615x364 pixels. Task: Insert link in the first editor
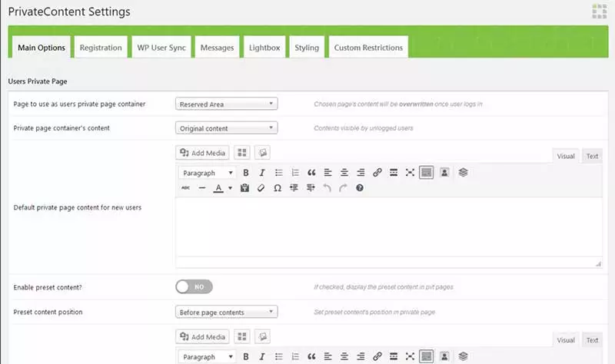pos(377,173)
